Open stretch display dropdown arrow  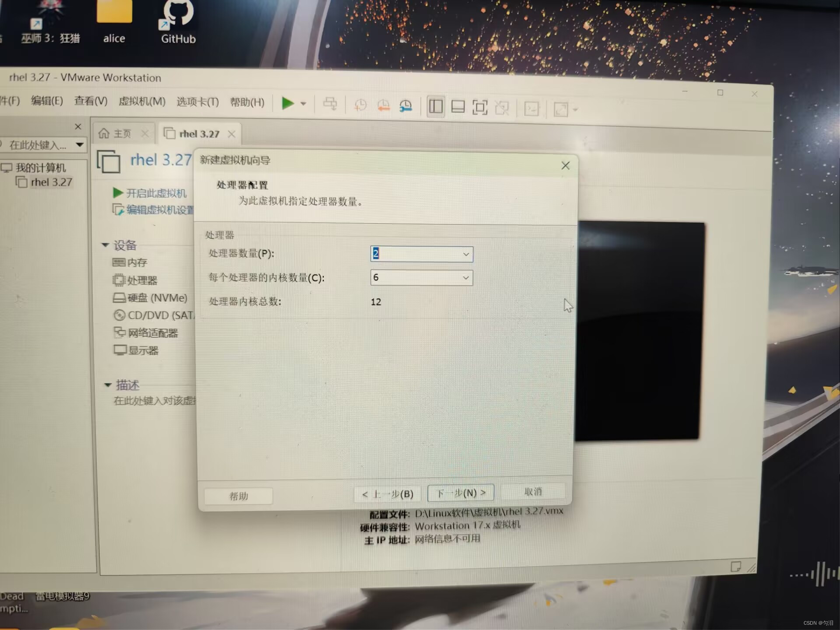click(575, 110)
